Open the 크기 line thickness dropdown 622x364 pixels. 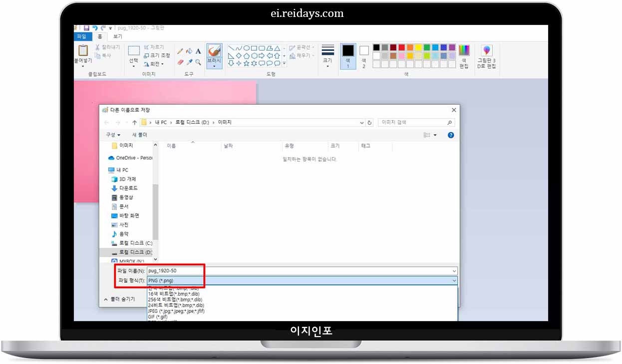328,60
